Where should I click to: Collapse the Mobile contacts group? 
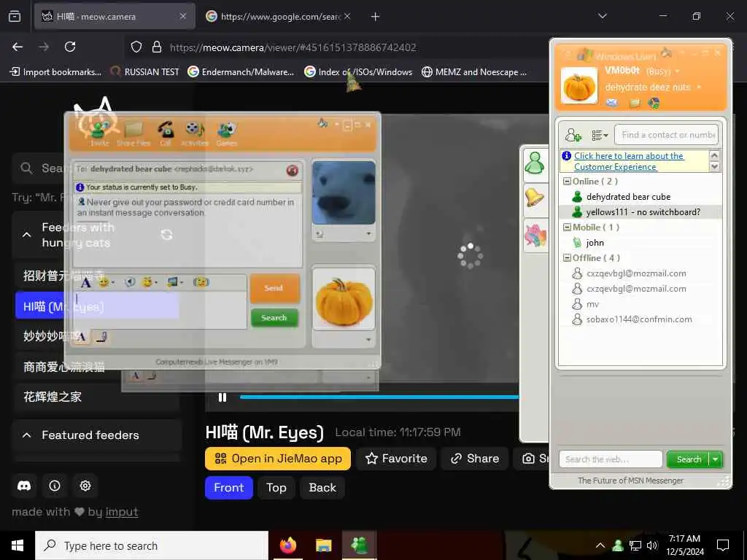pyautogui.click(x=567, y=227)
